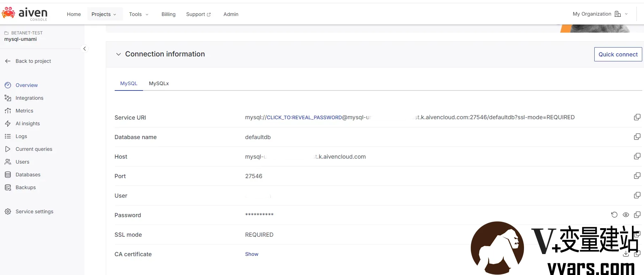Show the CA certificate

pos(252,254)
